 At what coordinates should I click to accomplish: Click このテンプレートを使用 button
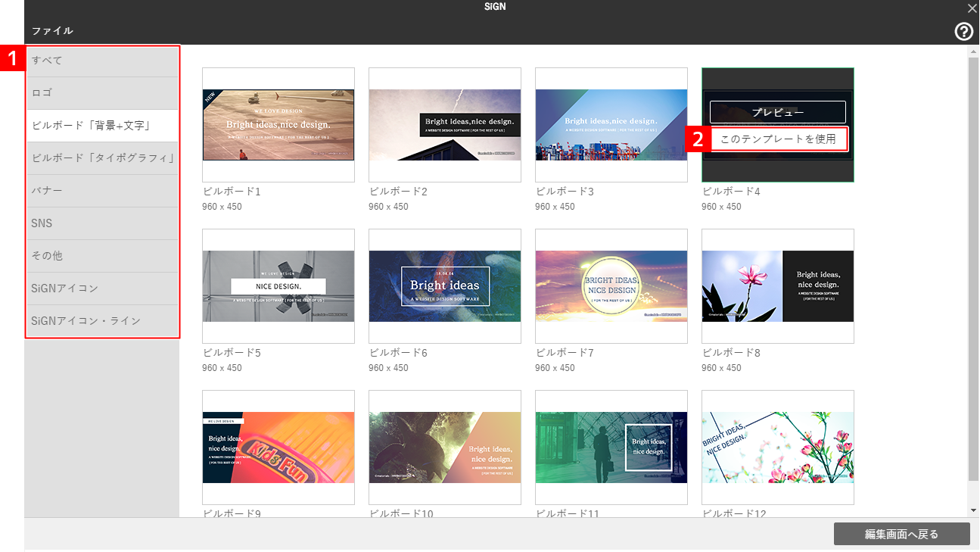(x=779, y=139)
